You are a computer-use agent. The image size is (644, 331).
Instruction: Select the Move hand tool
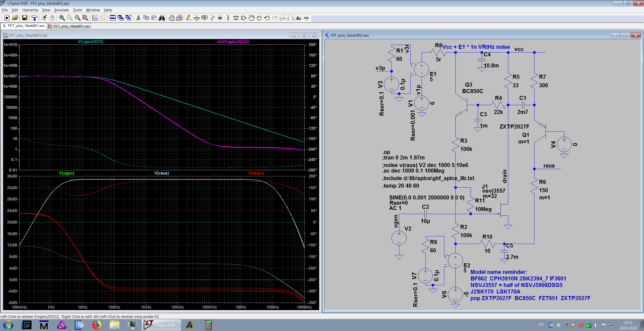(251, 18)
